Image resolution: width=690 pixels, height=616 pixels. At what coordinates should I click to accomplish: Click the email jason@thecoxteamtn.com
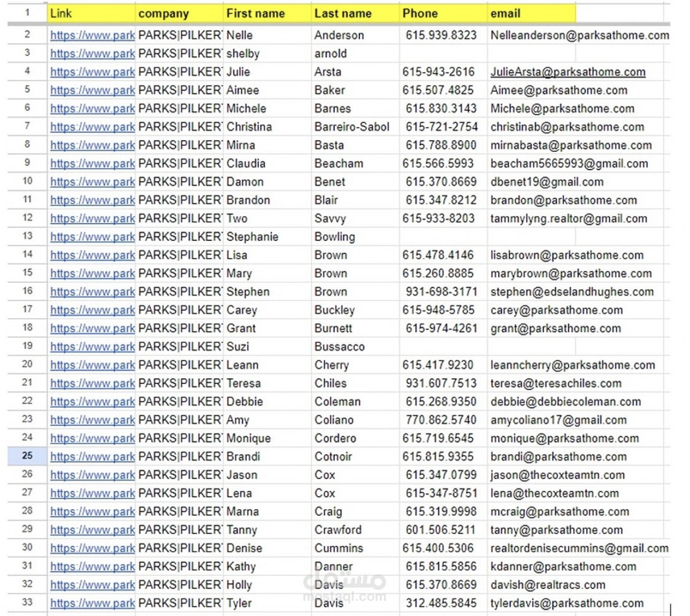coord(558,475)
